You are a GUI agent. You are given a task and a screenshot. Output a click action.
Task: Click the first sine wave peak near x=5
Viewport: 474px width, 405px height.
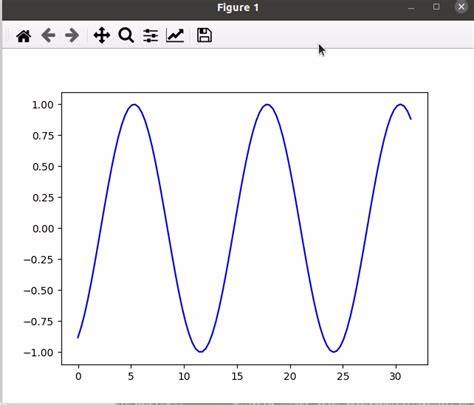pyautogui.click(x=134, y=105)
